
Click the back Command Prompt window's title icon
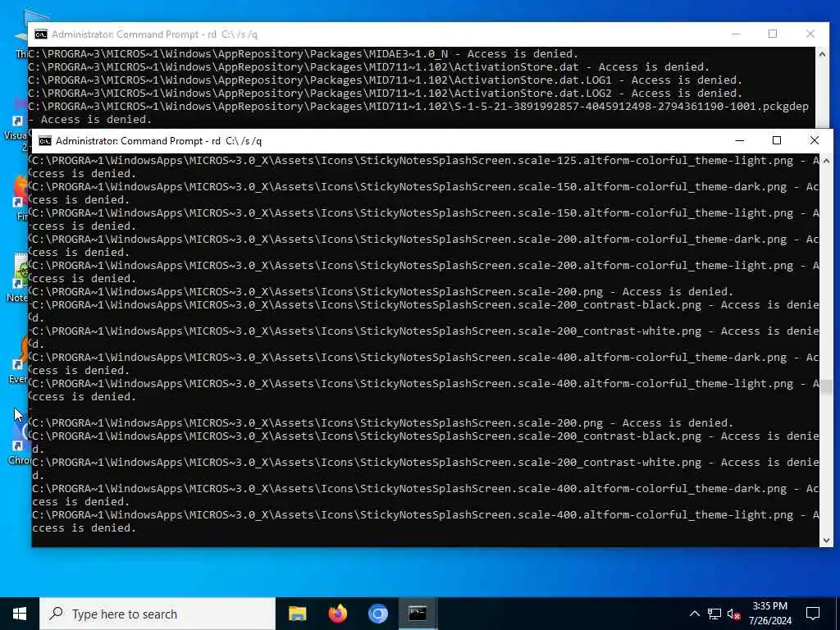pyautogui.click(x=41, y=34)
